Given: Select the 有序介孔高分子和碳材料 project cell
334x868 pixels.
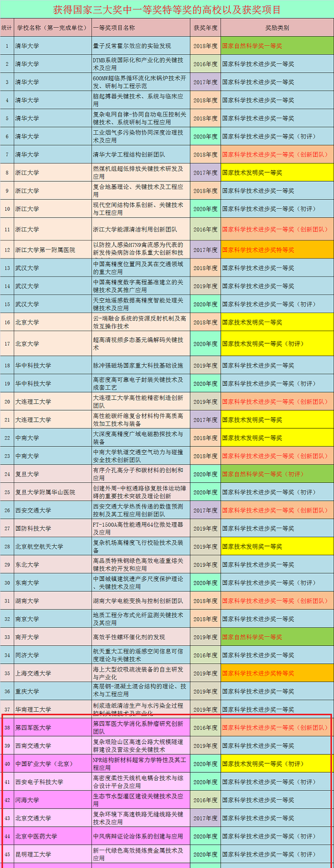Looking at the screenshot, I should (141, 474).
